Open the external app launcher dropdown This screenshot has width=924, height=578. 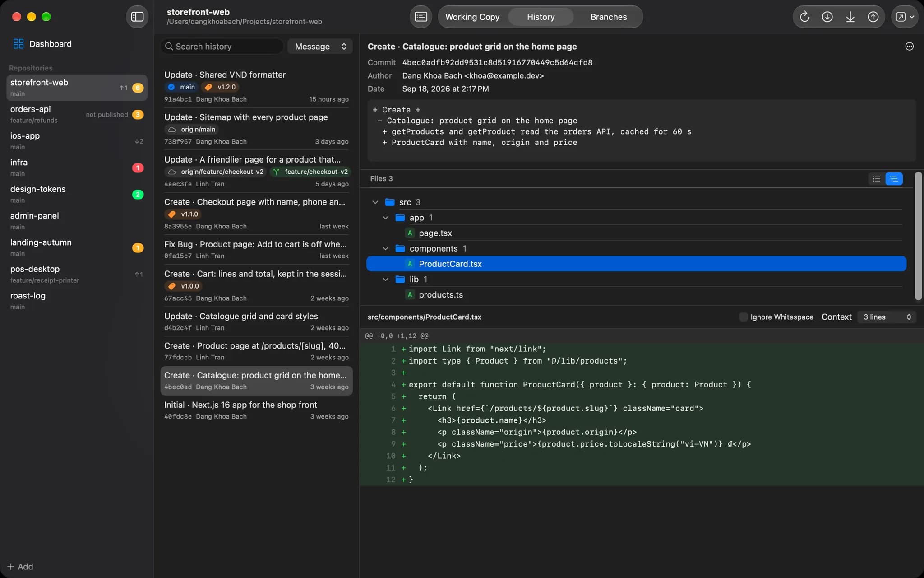point(905,17)
